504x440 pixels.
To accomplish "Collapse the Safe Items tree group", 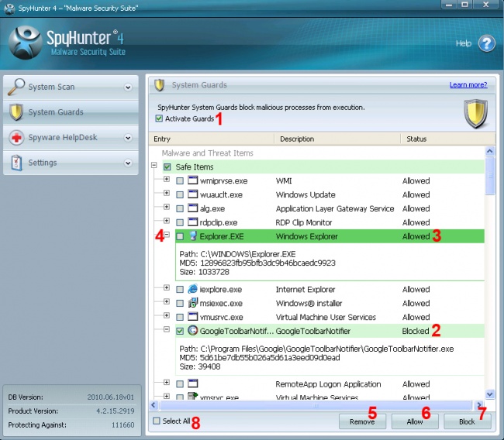I will (x=154, y=167).
